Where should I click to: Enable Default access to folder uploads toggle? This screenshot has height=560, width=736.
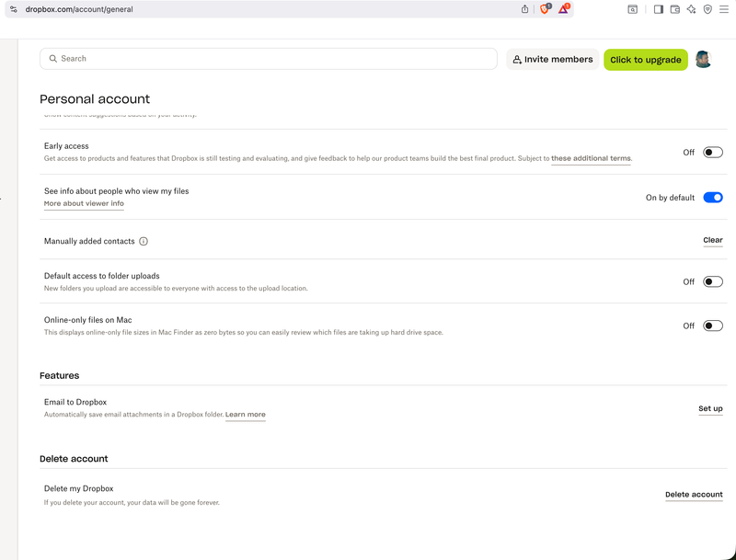(712, 282)
